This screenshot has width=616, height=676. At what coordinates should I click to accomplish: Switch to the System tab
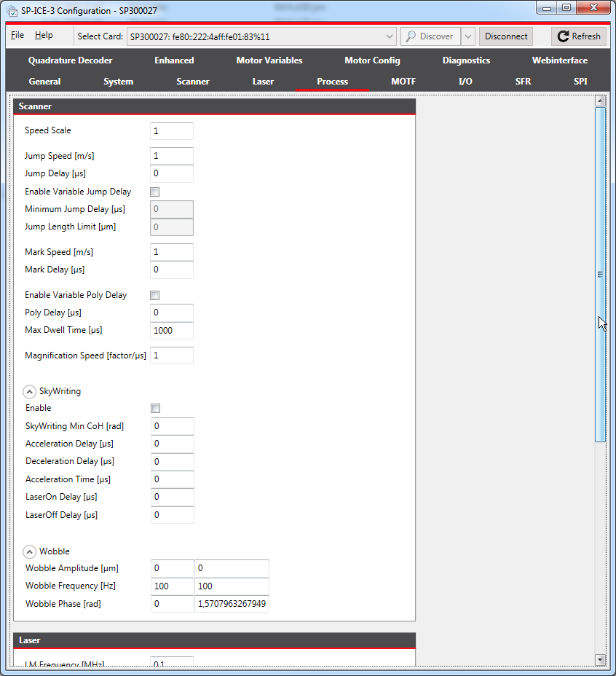(x=118, y=82)
